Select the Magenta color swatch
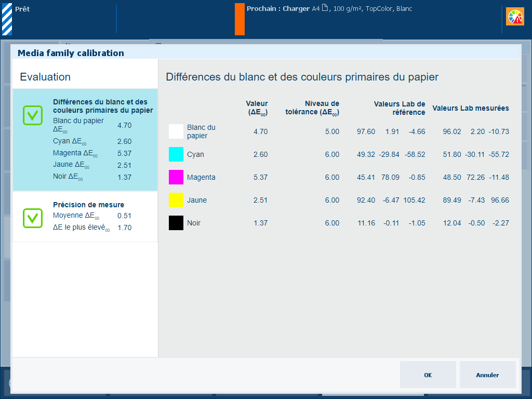 click(x=176, y=177)
